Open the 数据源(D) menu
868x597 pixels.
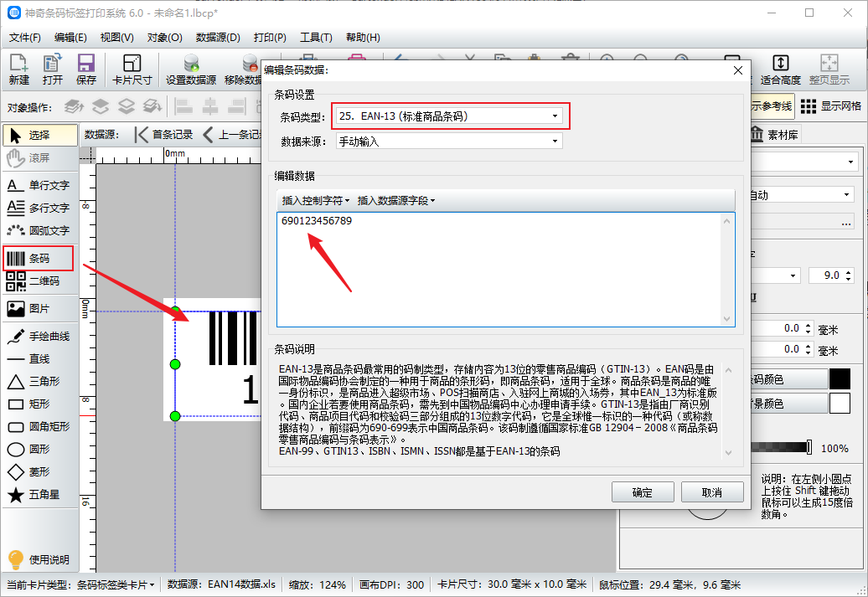pyautogui.click(x=218, y=38)
